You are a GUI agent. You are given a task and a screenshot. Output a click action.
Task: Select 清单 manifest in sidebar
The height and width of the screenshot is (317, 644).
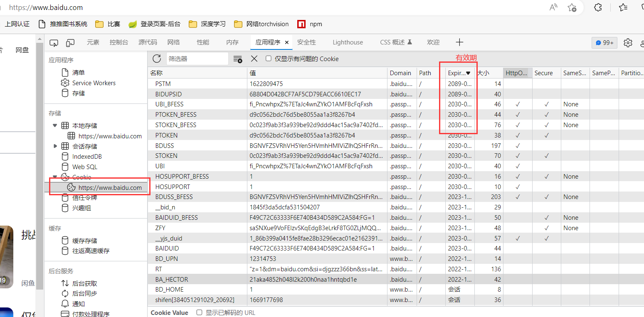click(78, 72)
